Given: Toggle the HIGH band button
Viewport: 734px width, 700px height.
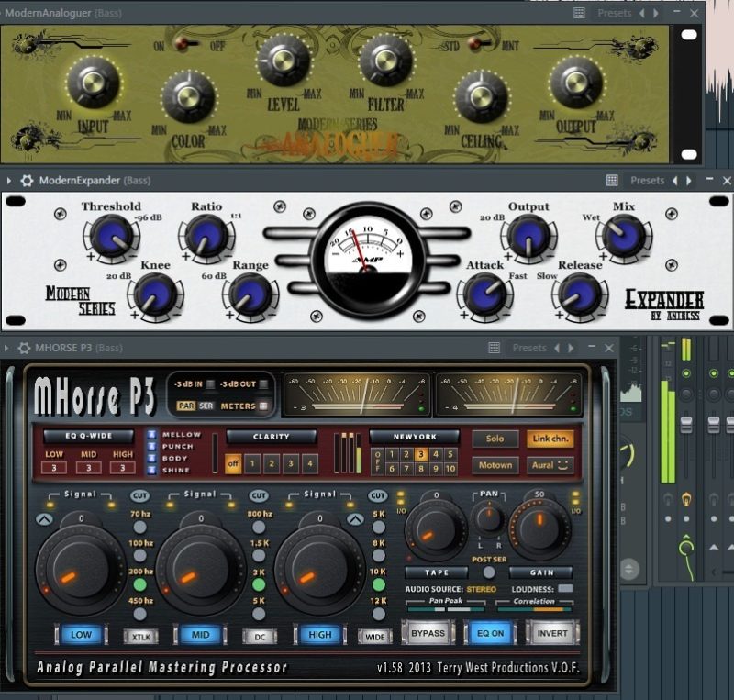Looking at the screenshot, I should (319, 635).
